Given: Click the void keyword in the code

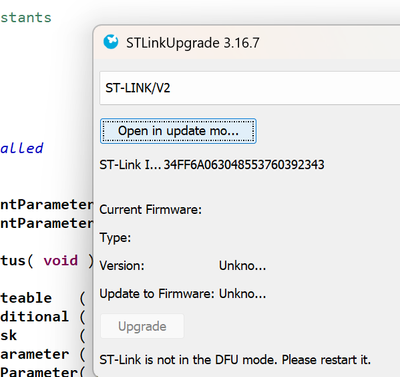Looking at the screenshot, I should 61,260.
